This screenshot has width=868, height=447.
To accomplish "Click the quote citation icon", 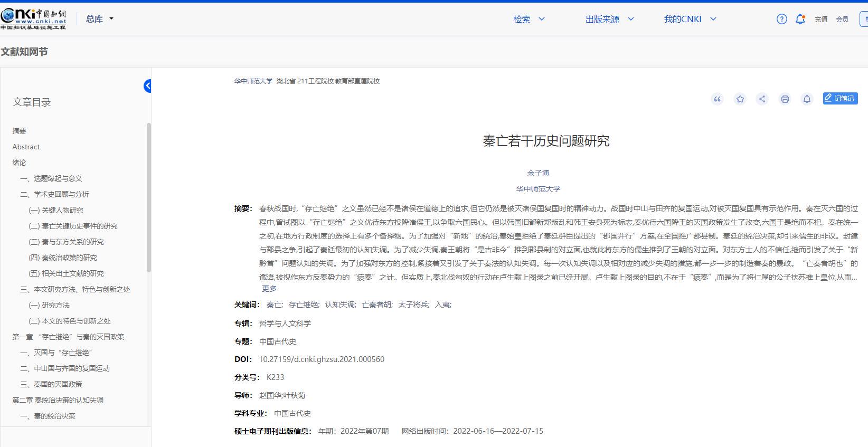I will 717,99.
